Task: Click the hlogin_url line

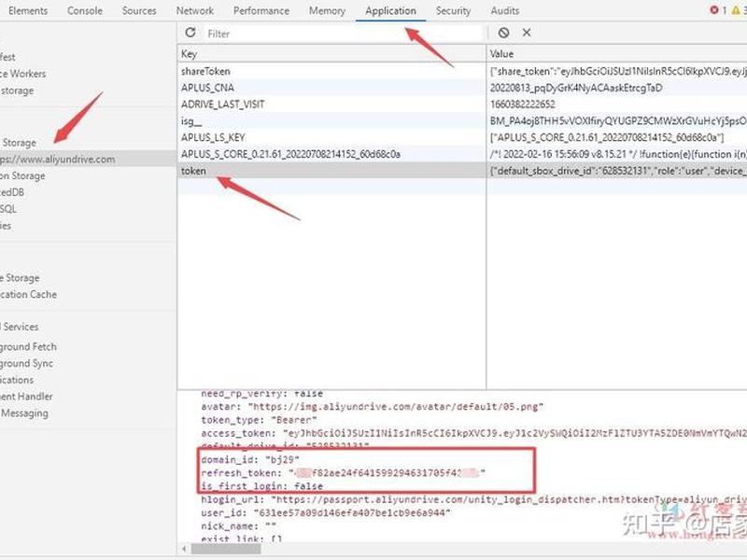Action: point(473,499)
